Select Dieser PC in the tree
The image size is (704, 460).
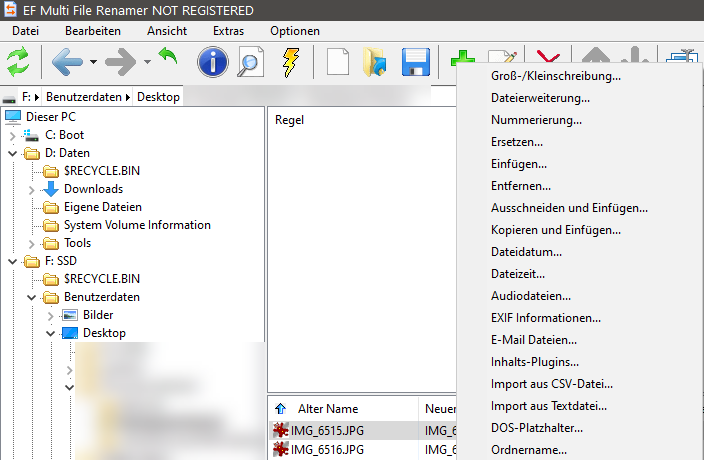[51, 117]
